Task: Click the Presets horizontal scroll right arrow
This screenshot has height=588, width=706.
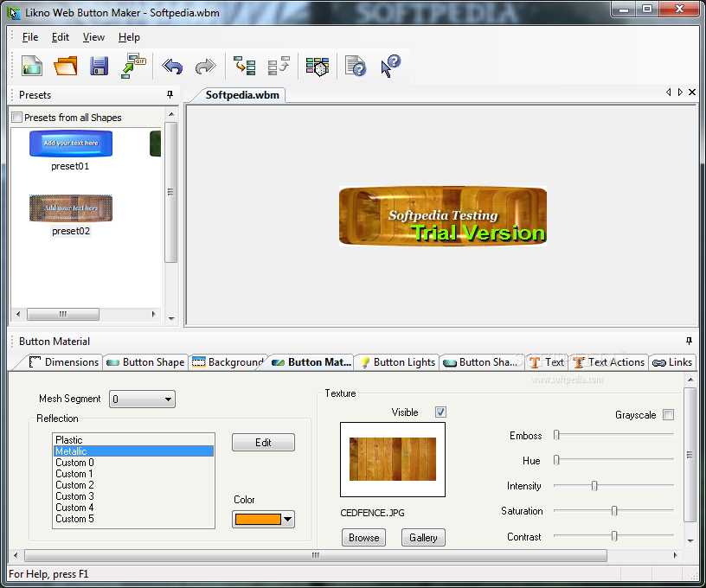Action: point(153,314)
